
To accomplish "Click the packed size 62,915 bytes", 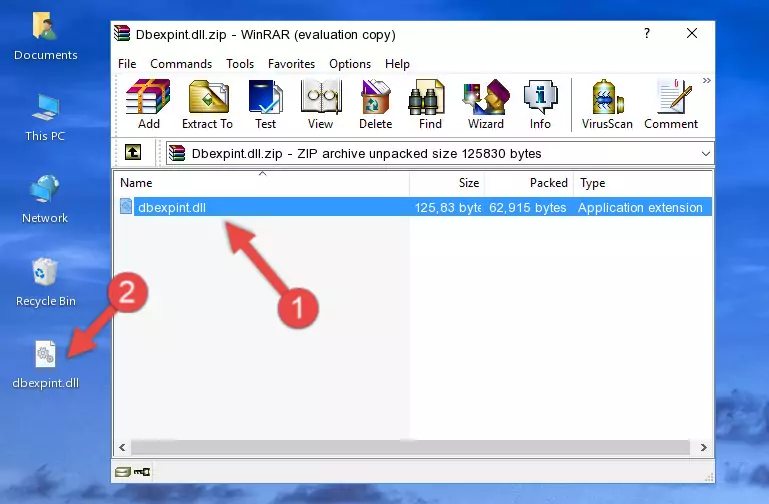I will pos(527,207).
